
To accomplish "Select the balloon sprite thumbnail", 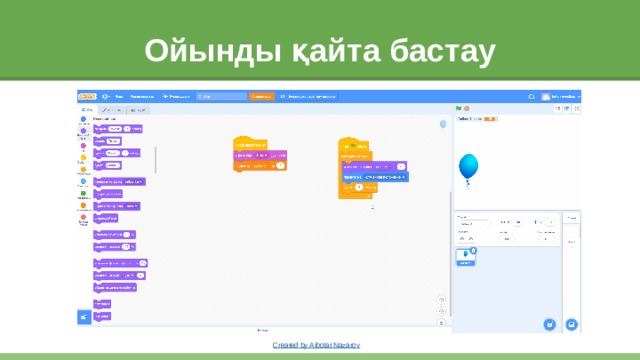I will click(x=465, y=258).
